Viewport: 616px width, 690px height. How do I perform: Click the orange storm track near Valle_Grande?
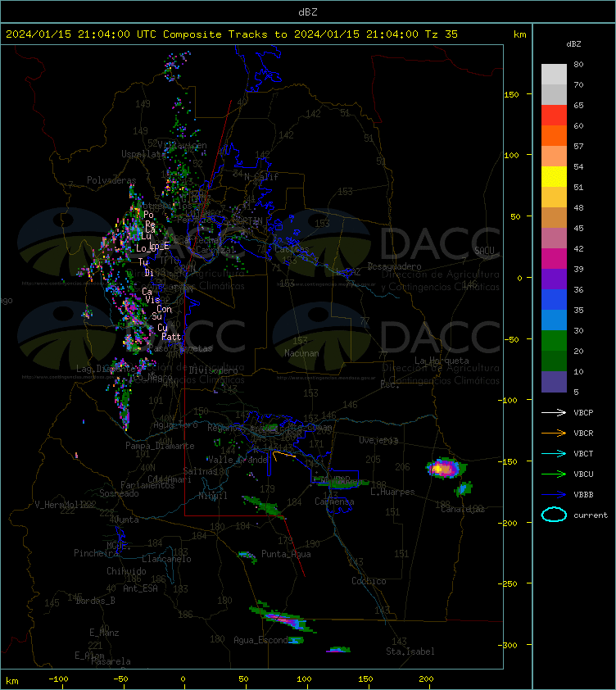(283, 455)
